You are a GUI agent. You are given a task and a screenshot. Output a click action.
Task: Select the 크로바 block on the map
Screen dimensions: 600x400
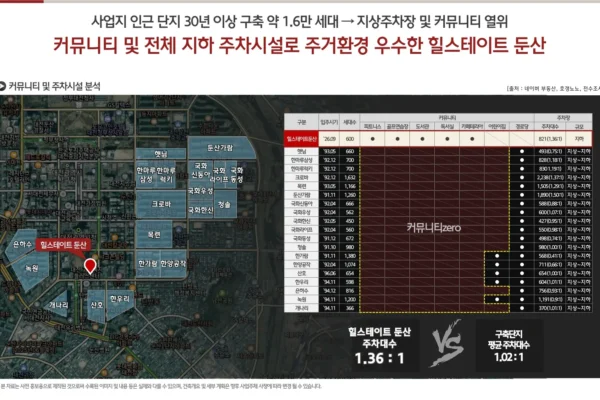(161, 204)
